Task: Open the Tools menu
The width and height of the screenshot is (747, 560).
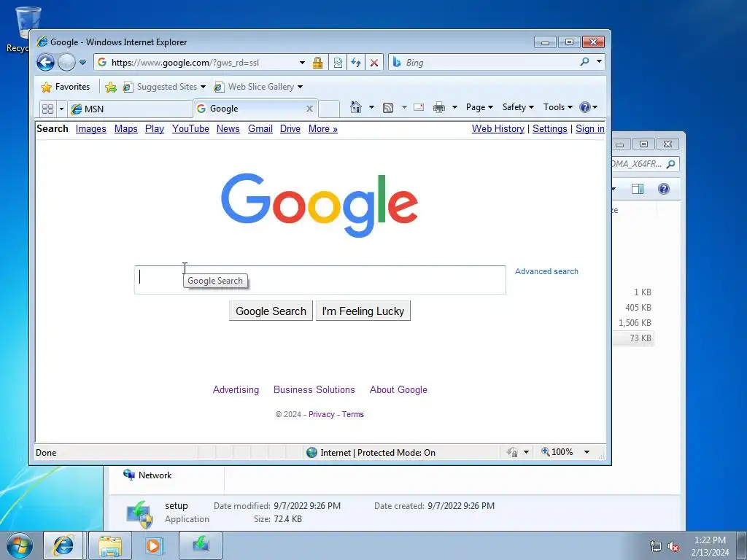Action: tap(558, 107)
